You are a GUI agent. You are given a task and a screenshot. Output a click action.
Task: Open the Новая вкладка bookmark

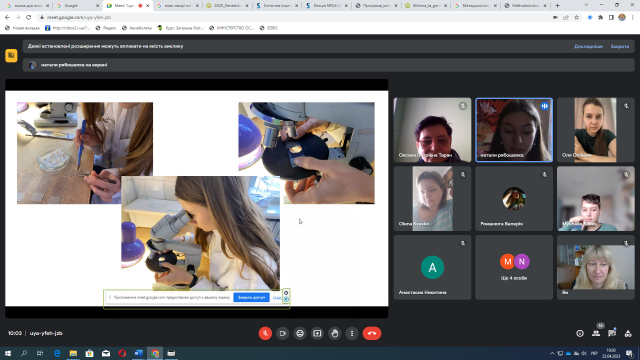[22, 28]
